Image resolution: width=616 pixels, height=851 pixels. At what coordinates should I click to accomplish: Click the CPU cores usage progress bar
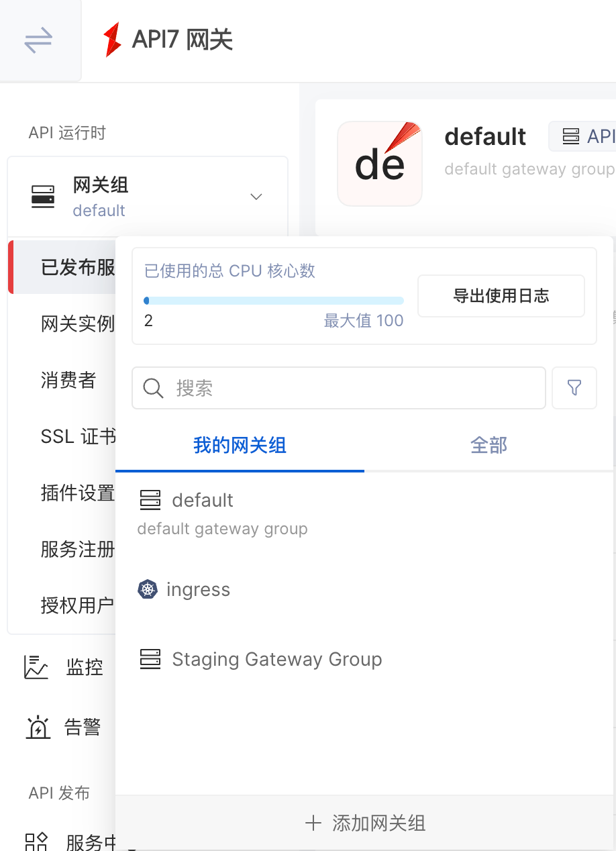pyautogui.click(x=274, y=301)
